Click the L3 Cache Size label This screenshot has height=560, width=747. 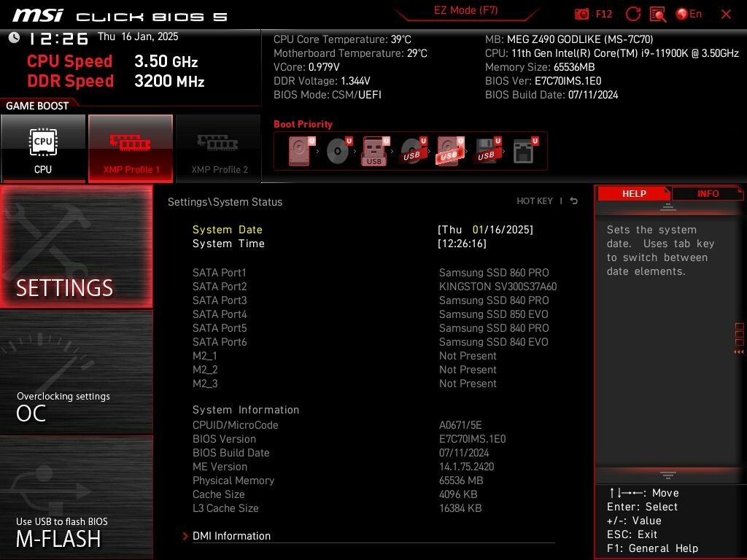(225, 508)
